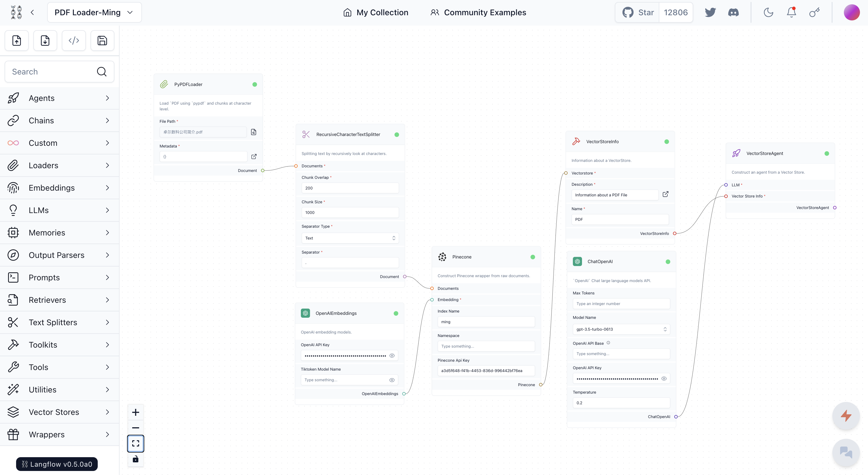
Task: Expand the Loaders category
Action: tap(59, 166)
